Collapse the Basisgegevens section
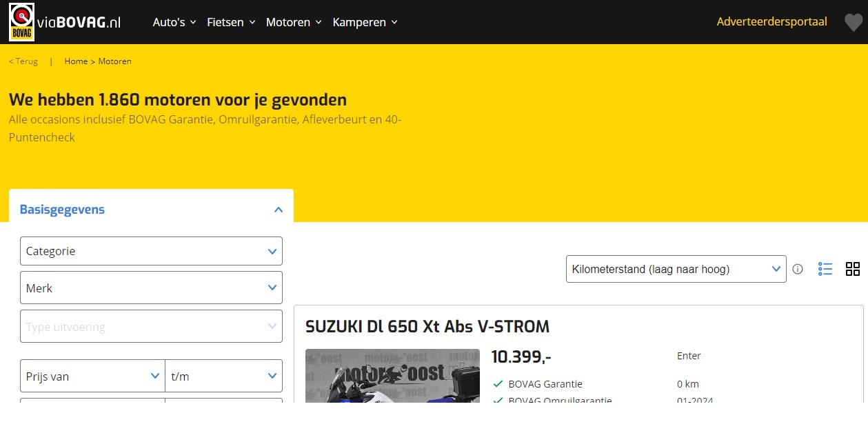Screen dimensions: 868x422 point(152,209)
